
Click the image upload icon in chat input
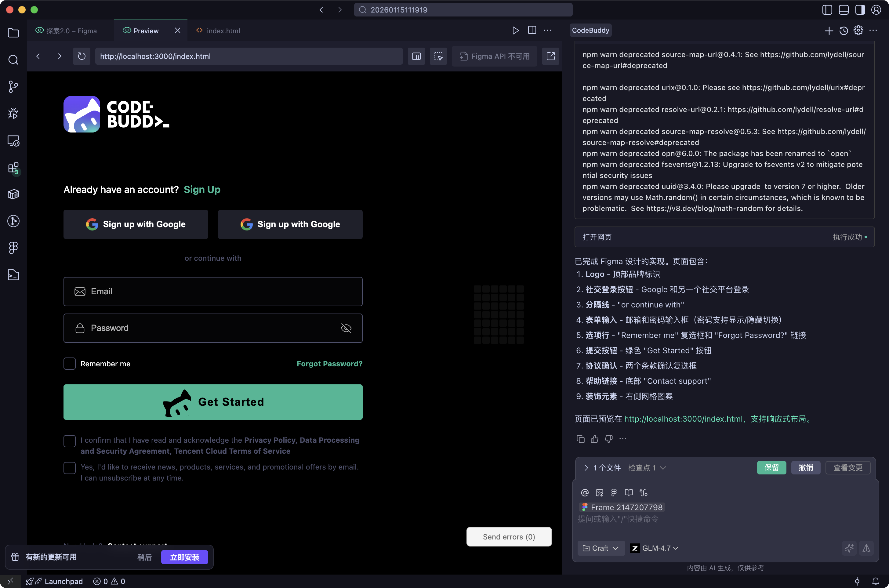pos(600,492)
